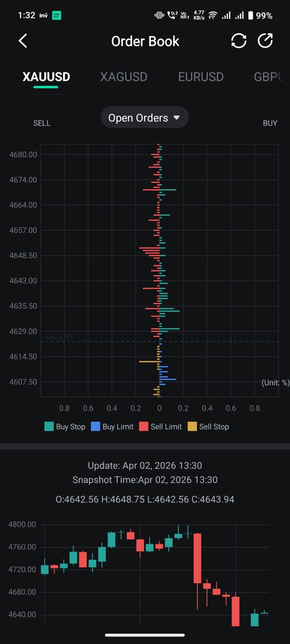Viewport: 290px width, 644px height.
Task: Tap the battery icon in status bar
Action: pyautogui.click(x=250, y=15)
